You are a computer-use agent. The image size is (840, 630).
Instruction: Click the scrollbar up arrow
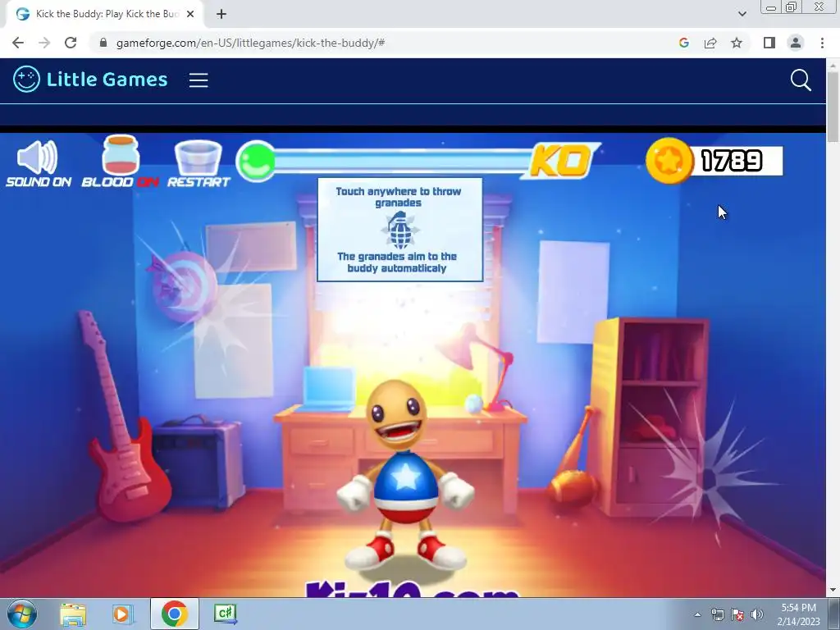[833, 65]
